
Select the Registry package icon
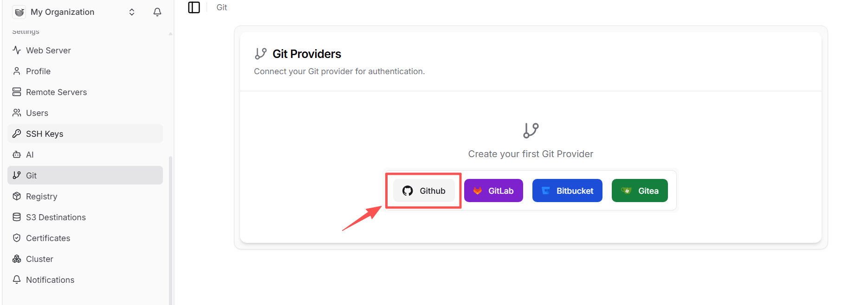click(x=17, y=196)
